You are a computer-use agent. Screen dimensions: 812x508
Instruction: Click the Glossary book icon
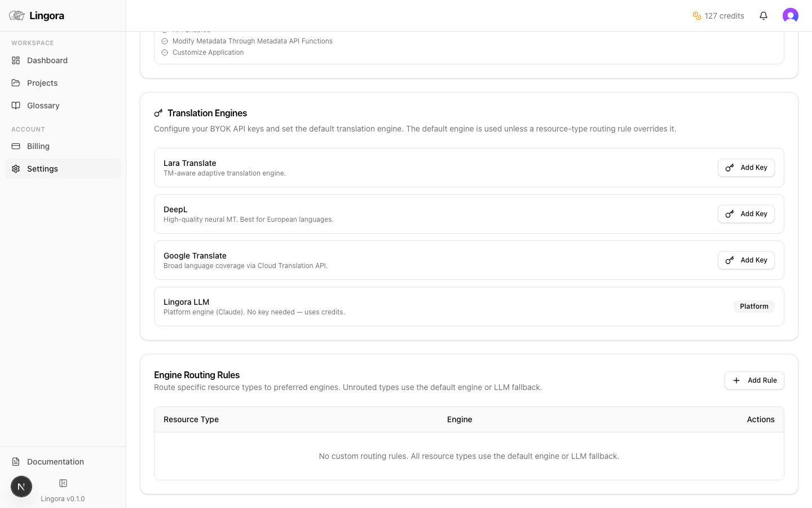pyautogui.click(x=16, y=106)
